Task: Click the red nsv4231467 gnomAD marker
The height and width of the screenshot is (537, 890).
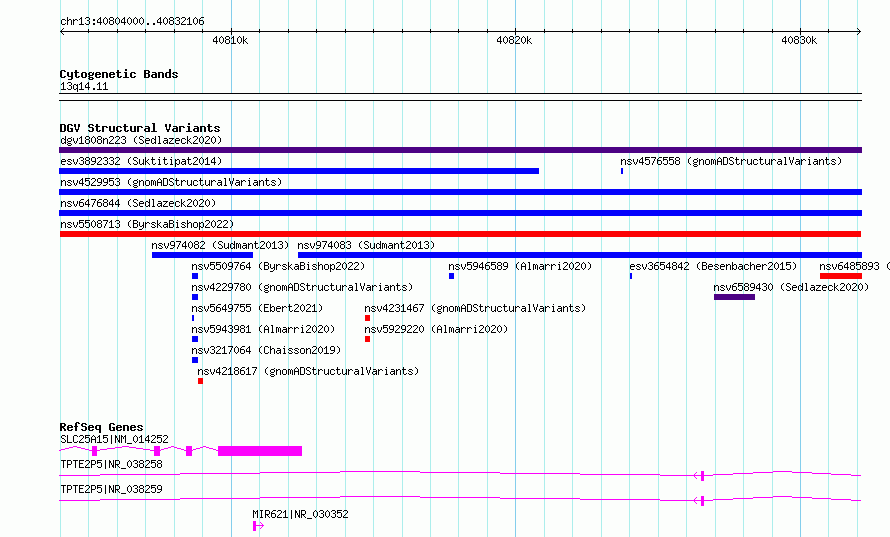Action: tap(367, 318)
